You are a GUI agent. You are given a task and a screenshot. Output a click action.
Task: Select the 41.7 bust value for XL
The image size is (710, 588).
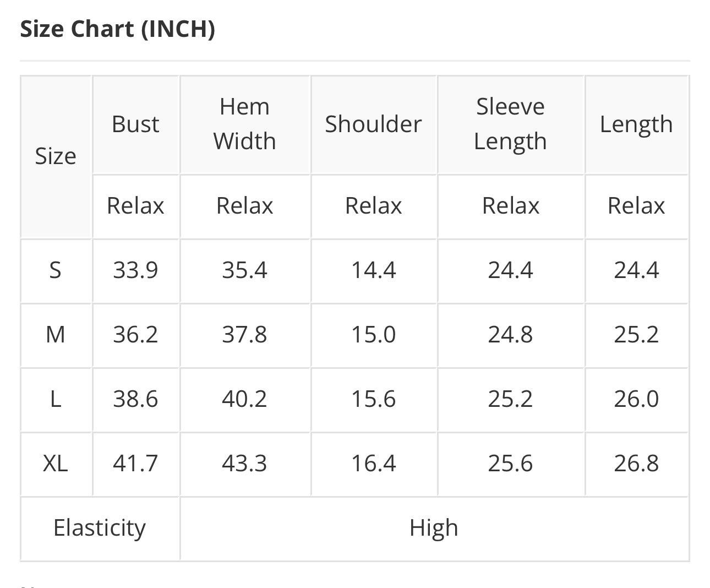(x=135, y=464)
